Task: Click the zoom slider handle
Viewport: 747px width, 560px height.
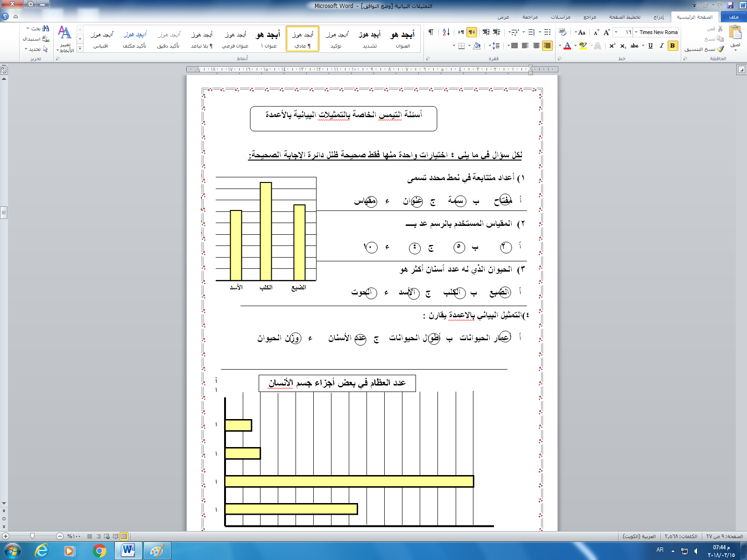Action: (x=32, y=536)
